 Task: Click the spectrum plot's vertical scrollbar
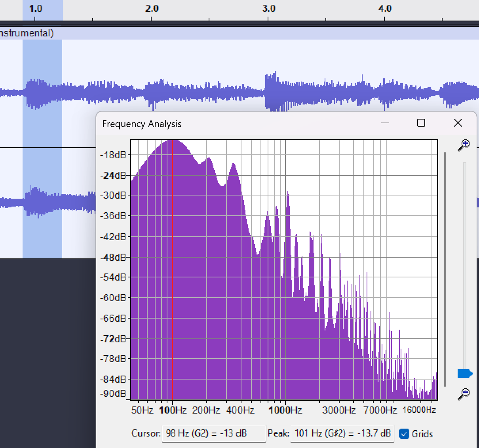tap(445, 269)
